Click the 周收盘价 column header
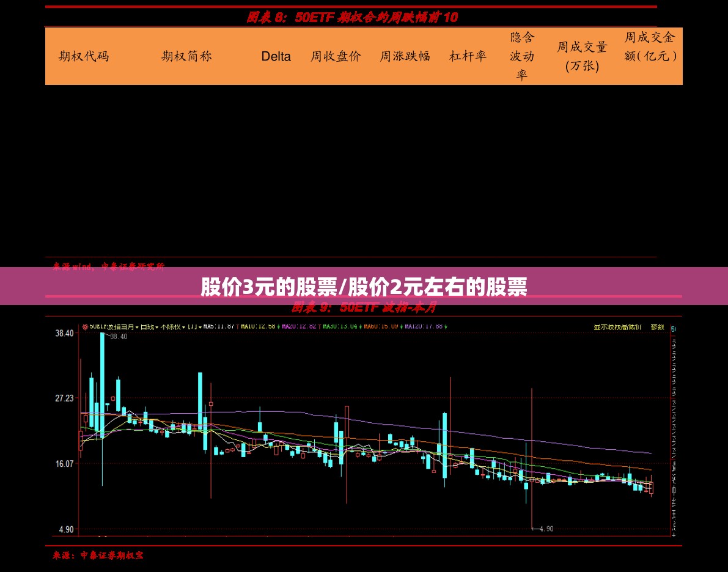The height and width of the screenshot is (572, 728). point(336,56)
